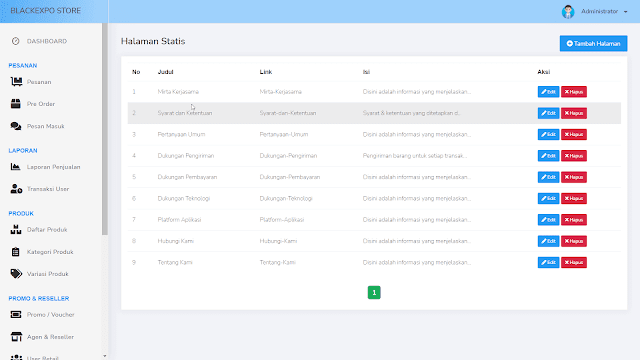Delete the Pertanyaan Umum page
The height and width of the screenshot is (360, 640).
point(573,134)
